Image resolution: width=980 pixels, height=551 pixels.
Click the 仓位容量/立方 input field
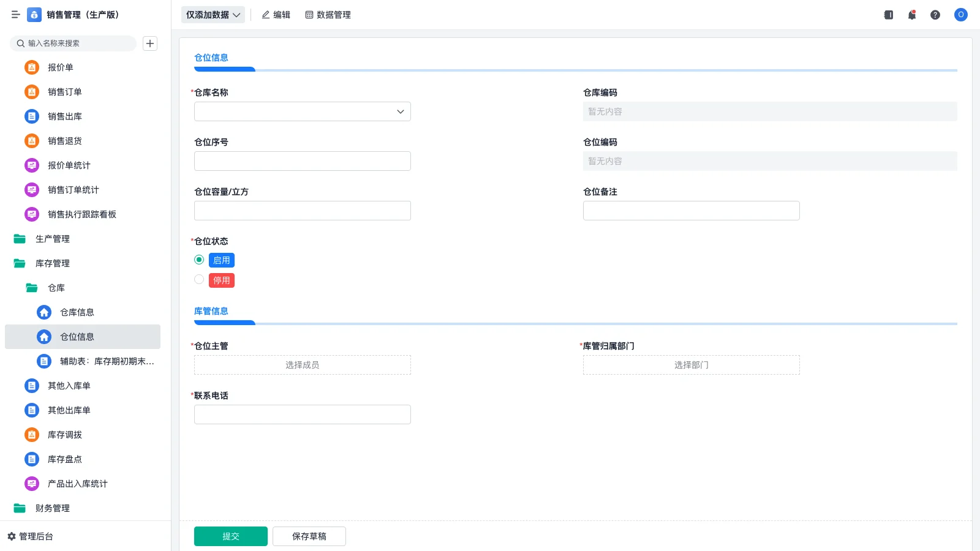[x=302, y=210]
